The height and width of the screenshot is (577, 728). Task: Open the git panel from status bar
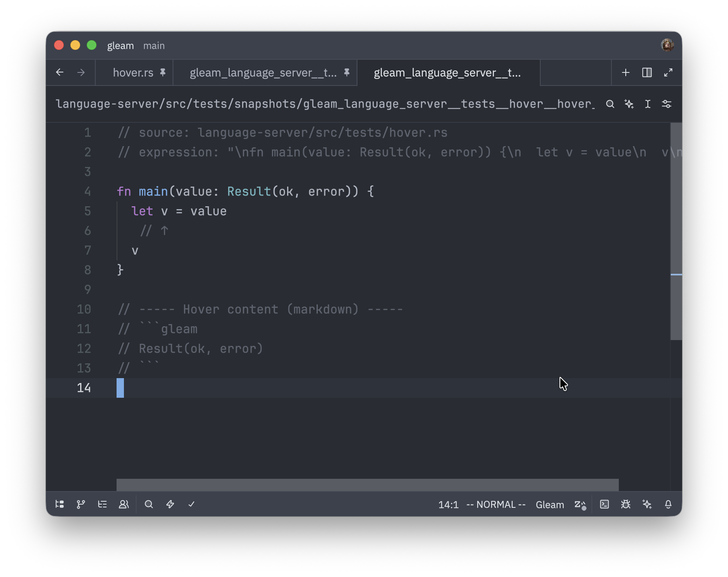pyautogui.click(x=81, y=504)
